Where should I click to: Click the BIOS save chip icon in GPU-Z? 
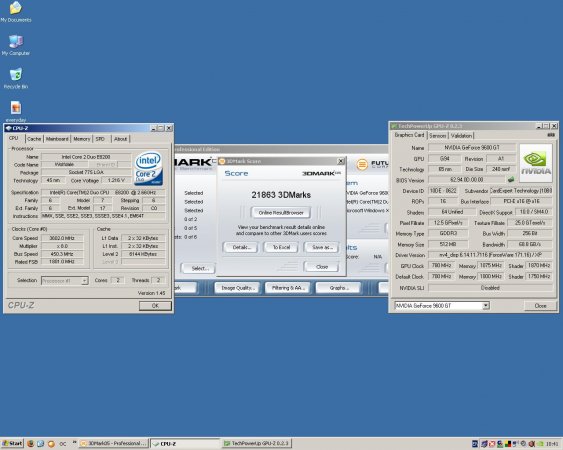[511, 179]
